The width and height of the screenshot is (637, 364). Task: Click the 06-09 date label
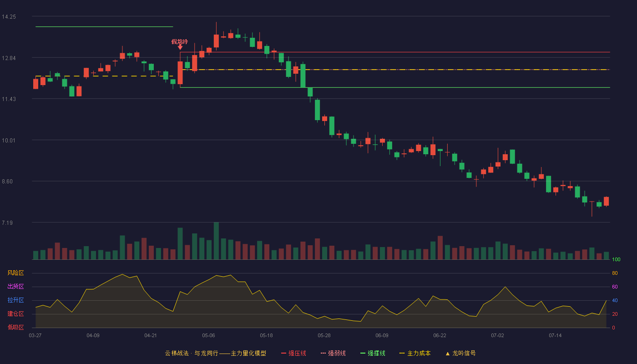382,335
